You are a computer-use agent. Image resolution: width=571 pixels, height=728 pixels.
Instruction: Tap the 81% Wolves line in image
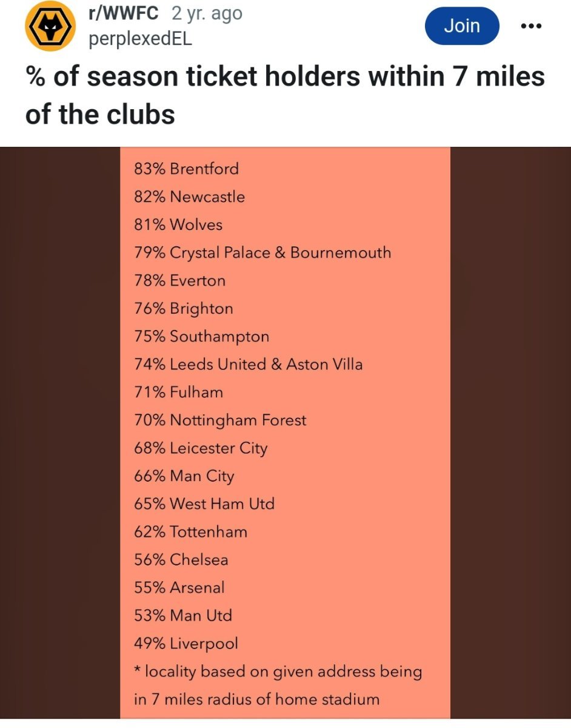click(x=178, y=224)
